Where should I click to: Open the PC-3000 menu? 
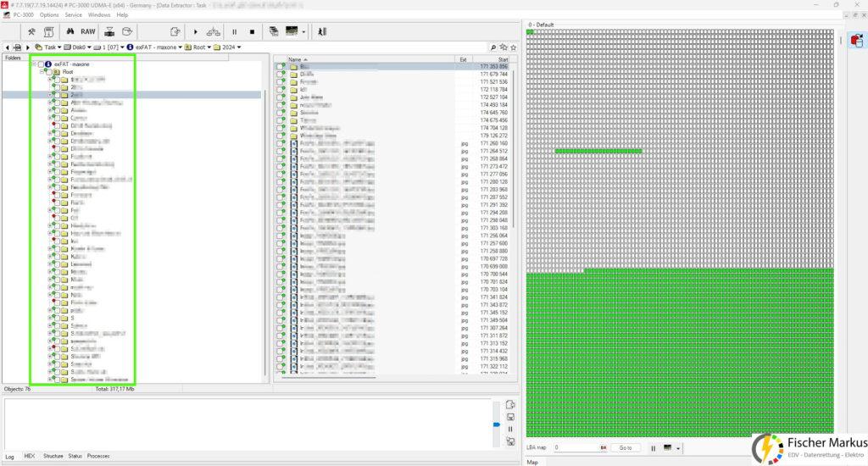point(23,15)
